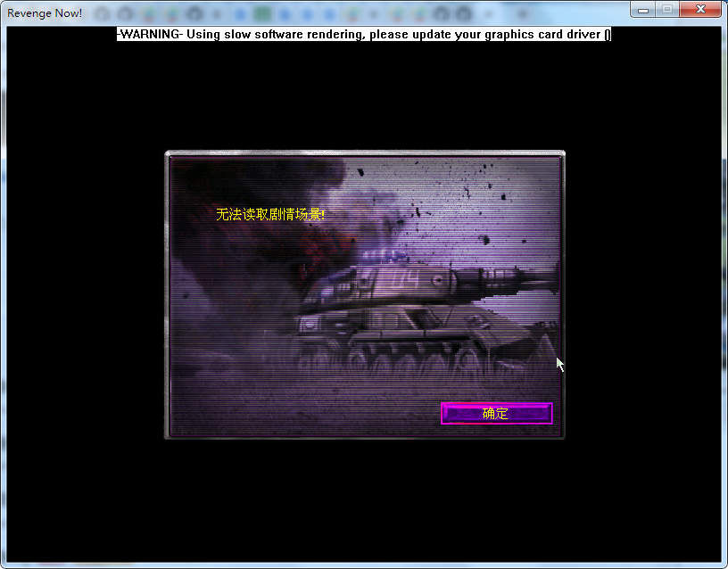Click the icon immediately right of the green square
The height and width of the screenshot is (569, 728).
pyautogui.click(x=284, y=12)
